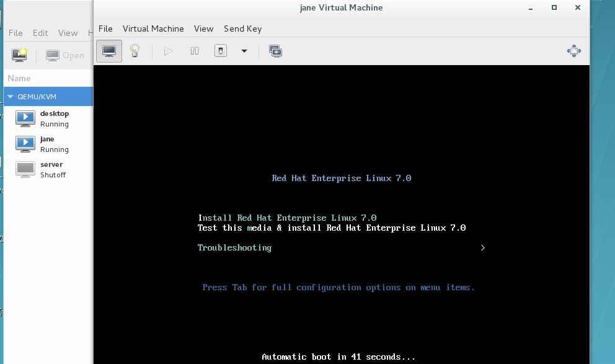Viewport: 615px width, 364px height.
Task: Open shutdown options dropdown arrow
Action: coord(244,51)
